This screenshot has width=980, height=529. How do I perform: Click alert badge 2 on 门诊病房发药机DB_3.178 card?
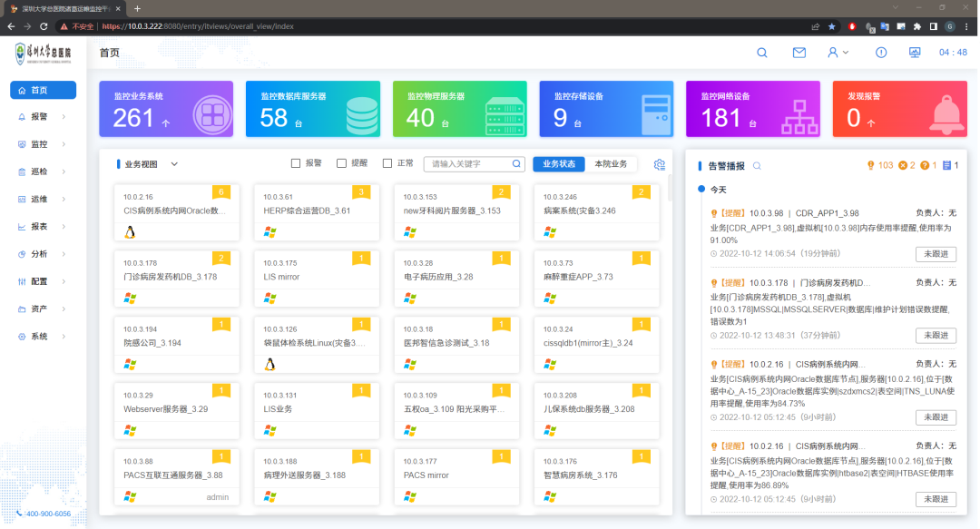point(221,259)
